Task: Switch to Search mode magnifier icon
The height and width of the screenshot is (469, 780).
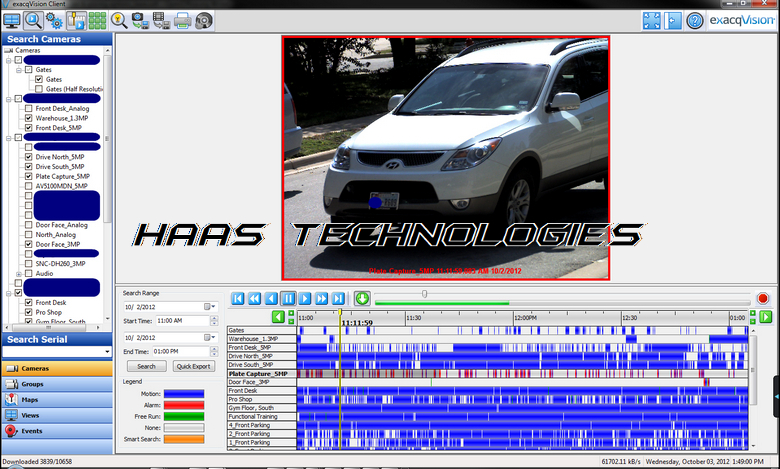Action: [33, 21]
